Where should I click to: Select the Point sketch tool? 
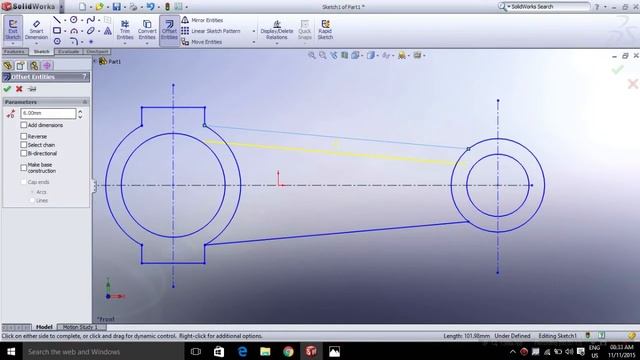[x=91, y=42]
